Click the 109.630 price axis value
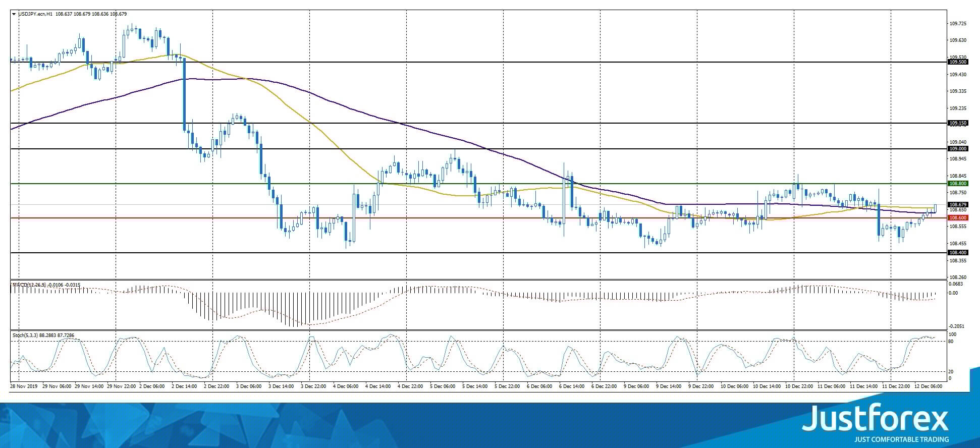The width and height of the screenshot is (980, 448). coord(958,40)
